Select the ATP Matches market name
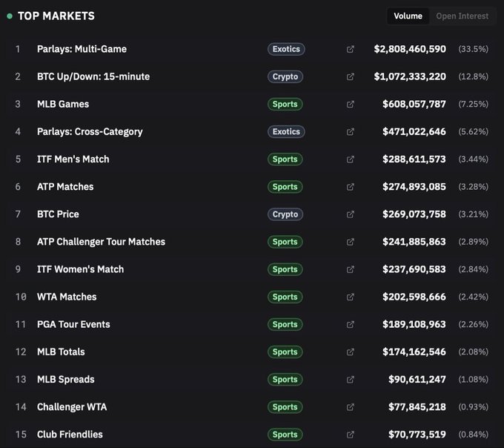Image resolution: width=504 pixels, height=448 pixels. coord(65,187)
